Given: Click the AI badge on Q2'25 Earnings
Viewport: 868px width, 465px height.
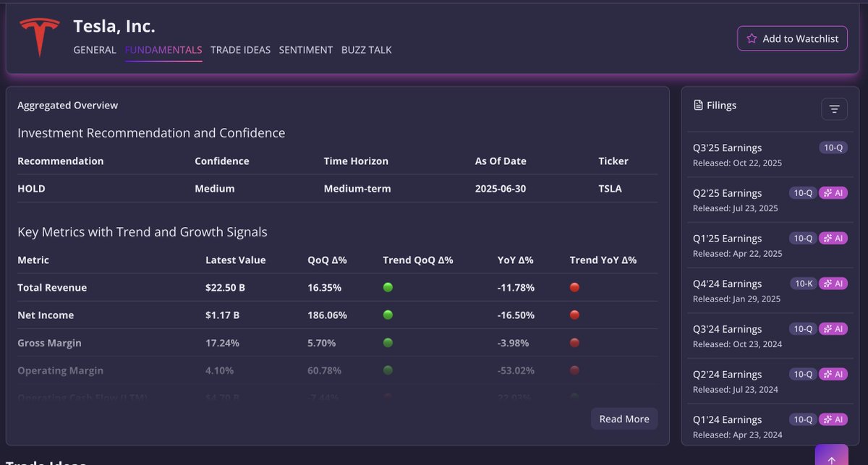Looking at the screenshot, I should pos(833,193).
